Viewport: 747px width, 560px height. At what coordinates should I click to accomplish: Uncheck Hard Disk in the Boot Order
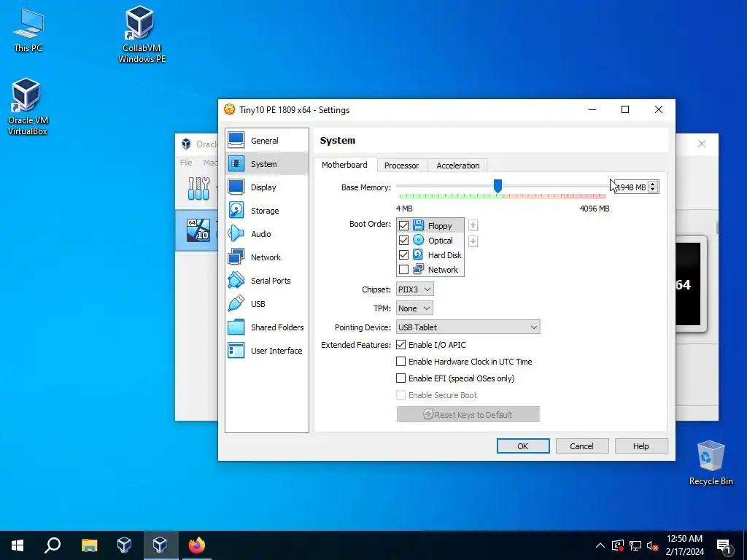(x=403, y=254)
